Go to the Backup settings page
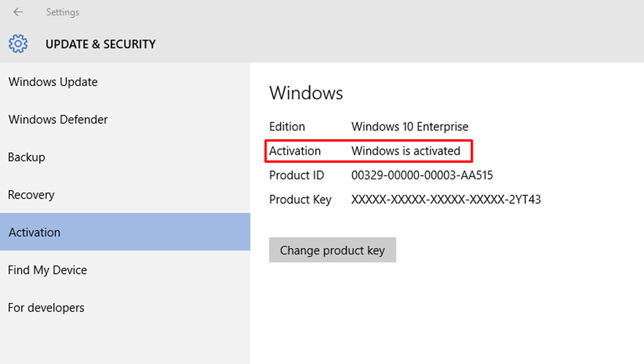Viewport: 644px width, 364px height. click(125, 157)
